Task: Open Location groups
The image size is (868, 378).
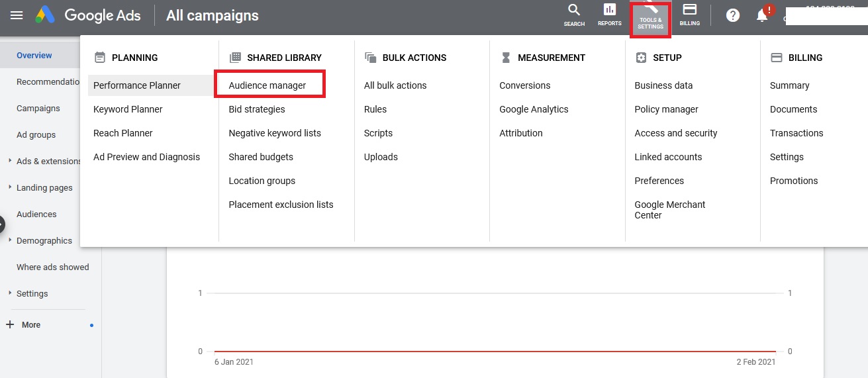Action: pyautogui.click(x=262, y=181)
